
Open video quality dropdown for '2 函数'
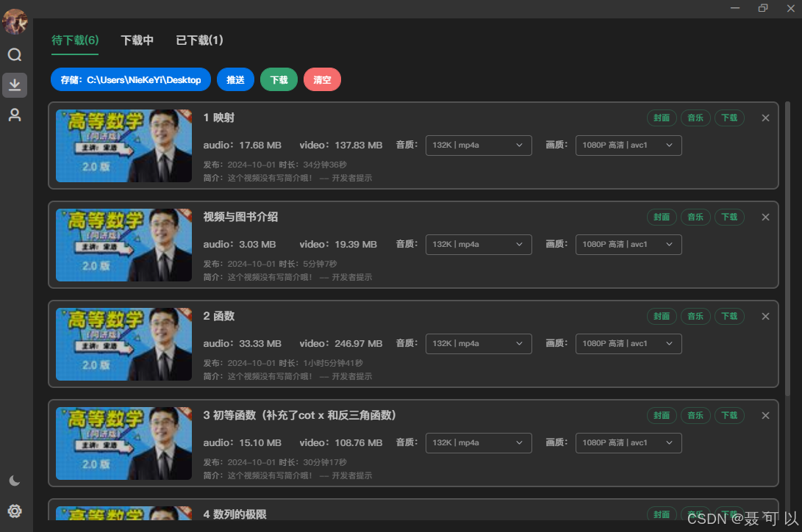(629, 343)
